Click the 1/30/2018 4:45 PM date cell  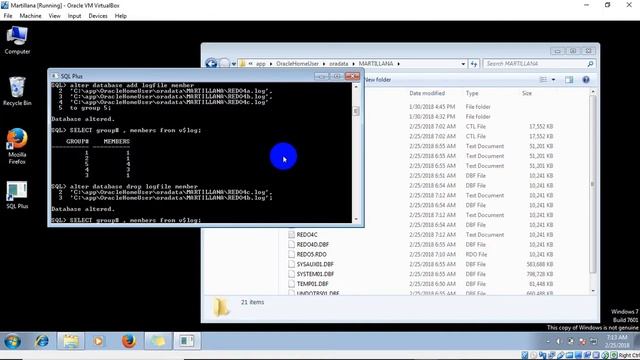(432, 107)
